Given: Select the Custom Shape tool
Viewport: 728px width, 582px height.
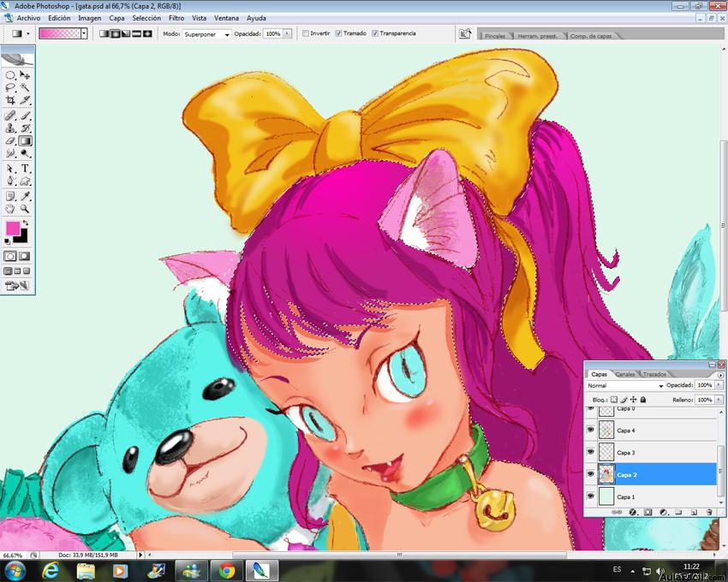Looking at the screenshot, I should coord(25,181).
